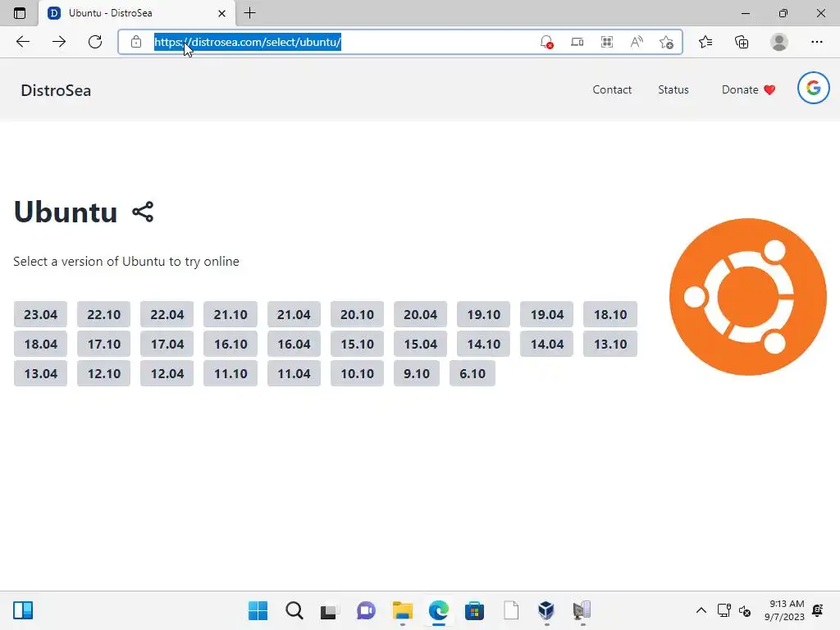
Task: Select Ubuntu version 23.04
Action: (41, 314)
